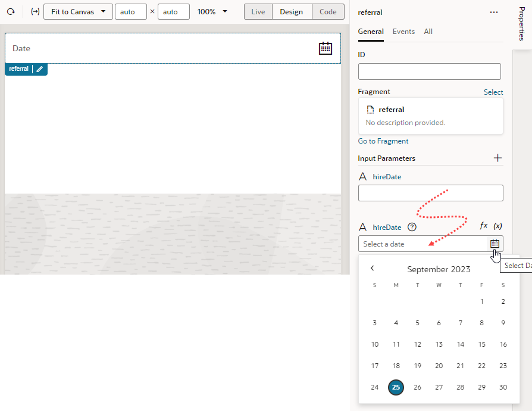Select September 8 in the calendar
This screenshot has width=532, height=411.
tap(482, 323)
